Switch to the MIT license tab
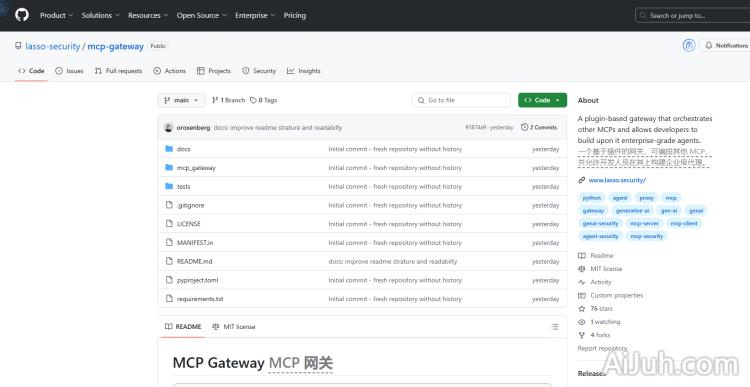750x387 pixels. click(233, 327)
